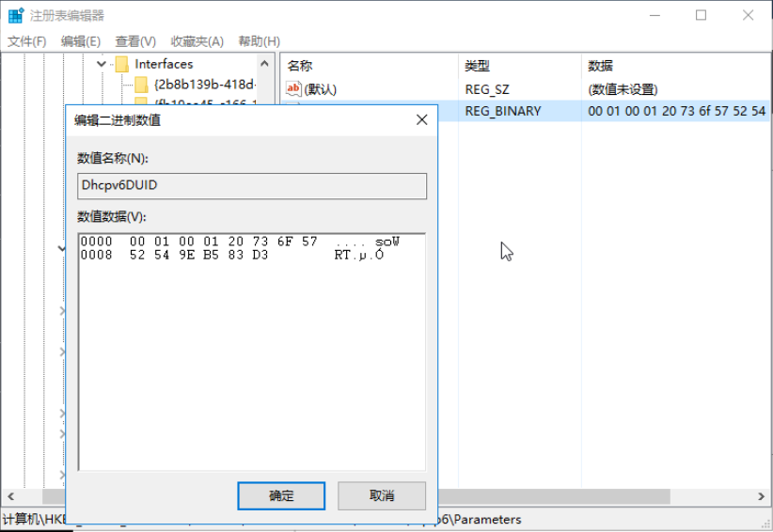Click the Registry Editor app icon

(x=16, y=15)
